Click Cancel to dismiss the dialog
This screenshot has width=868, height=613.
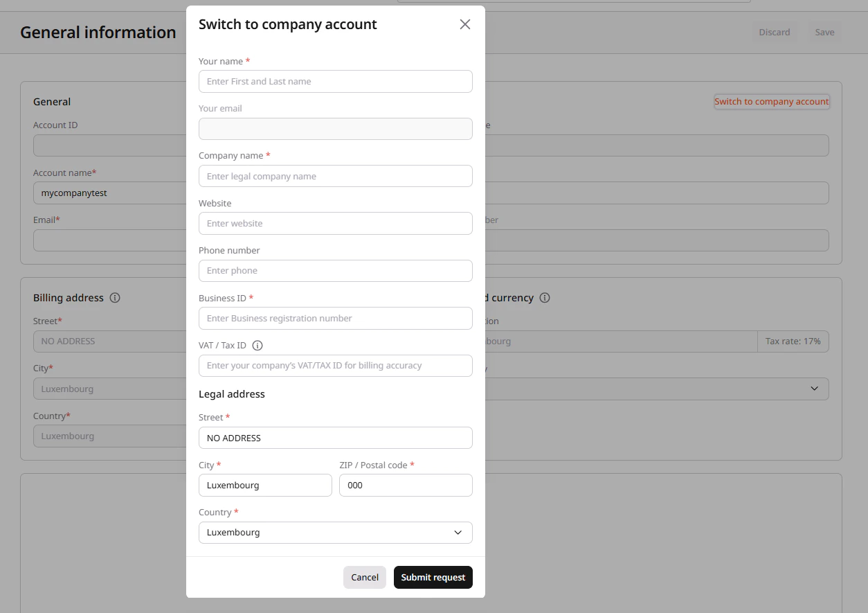[x=364, y=577]
